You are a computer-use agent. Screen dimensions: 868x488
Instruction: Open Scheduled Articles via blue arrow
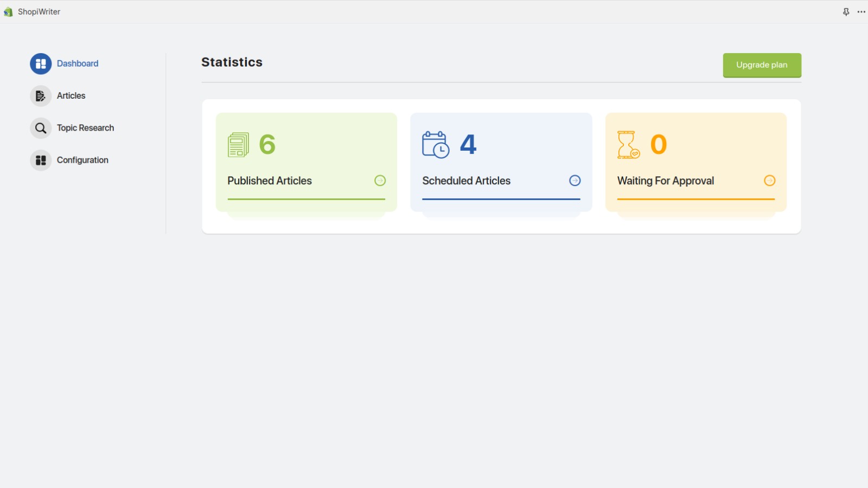point(575,181)
